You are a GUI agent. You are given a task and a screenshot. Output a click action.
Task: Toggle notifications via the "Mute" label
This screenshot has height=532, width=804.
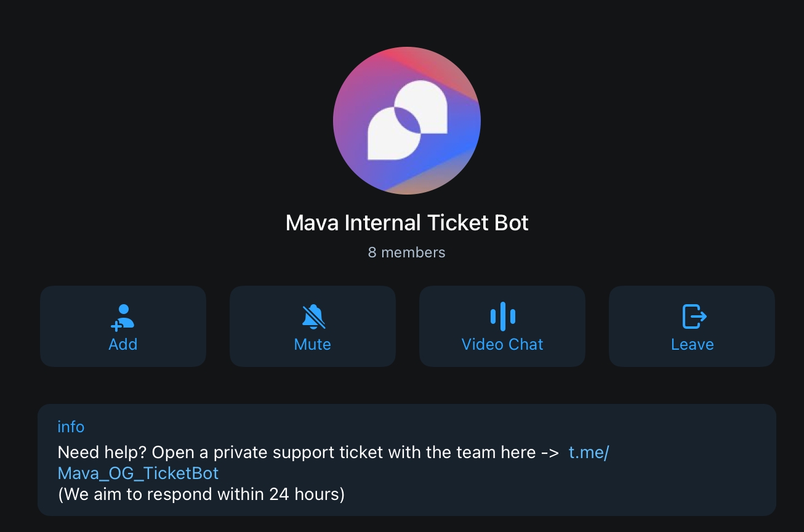click(x=313, y=344)
